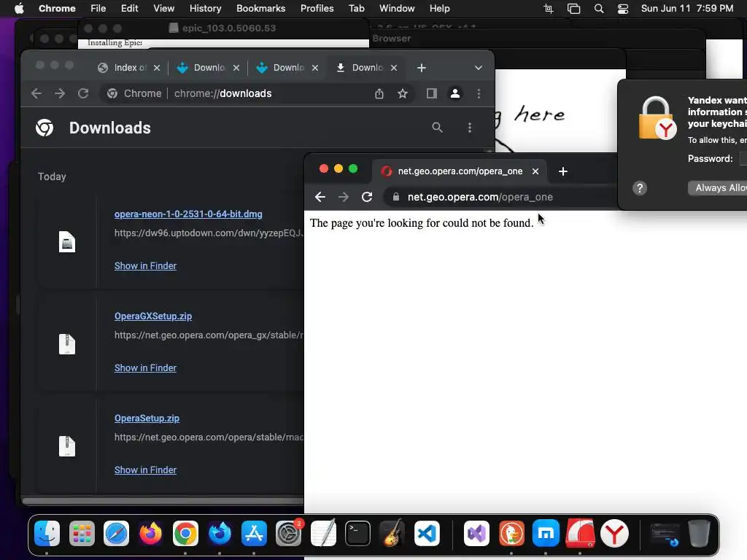Viewport: 747px width, 560px height.
Task: Open the File menu
Action: (98, 9)
